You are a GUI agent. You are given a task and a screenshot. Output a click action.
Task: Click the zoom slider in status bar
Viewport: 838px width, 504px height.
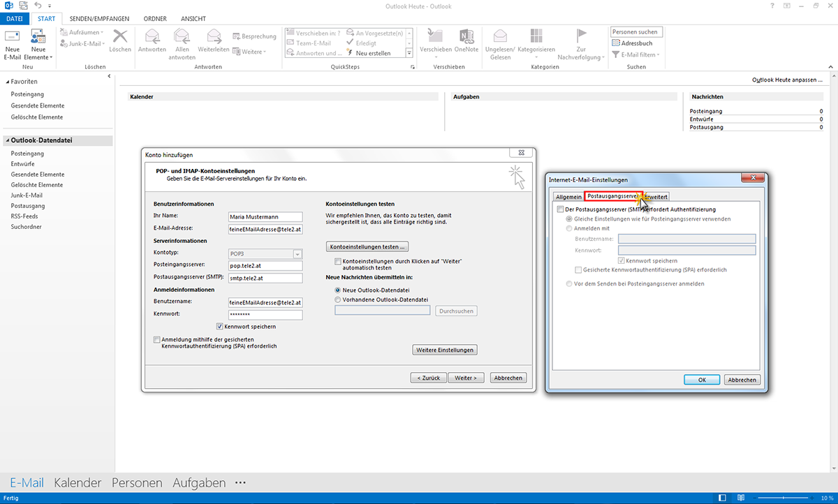click(x=784, y=498)
